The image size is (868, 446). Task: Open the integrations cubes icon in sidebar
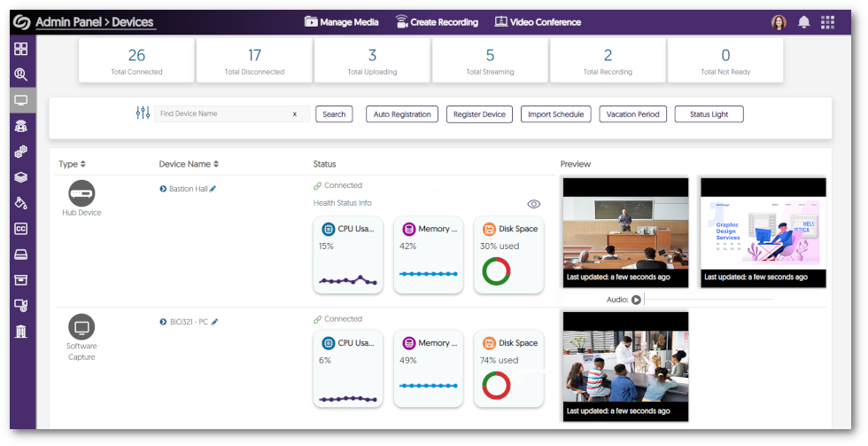click(21, 152)
